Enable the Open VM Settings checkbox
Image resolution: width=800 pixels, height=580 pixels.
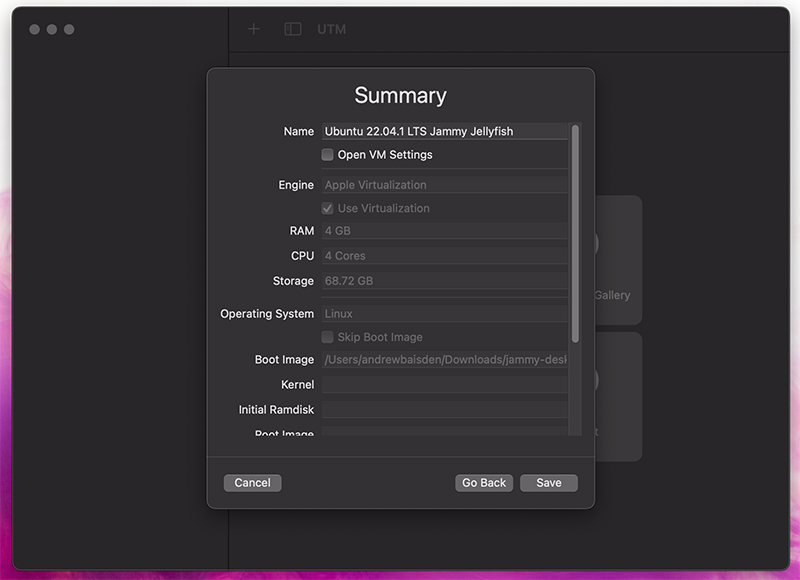[x=327, y=156]
